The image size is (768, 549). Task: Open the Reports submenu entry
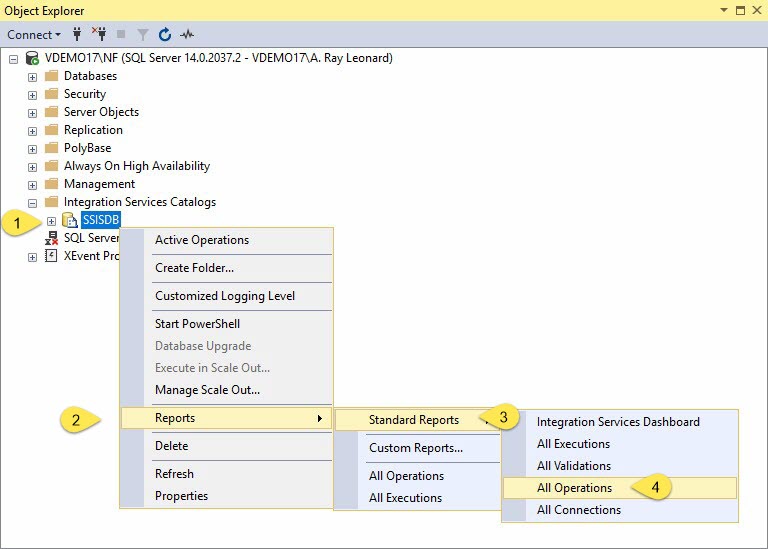coord(226,418)
